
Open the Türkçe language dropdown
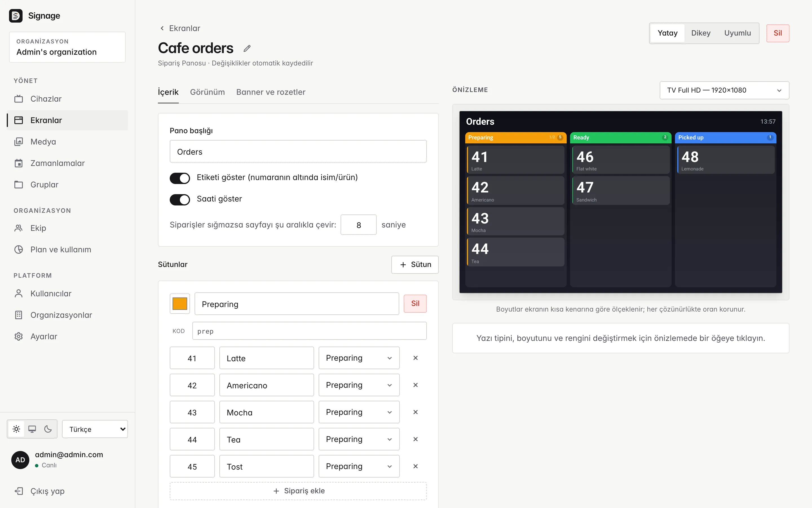95,429
